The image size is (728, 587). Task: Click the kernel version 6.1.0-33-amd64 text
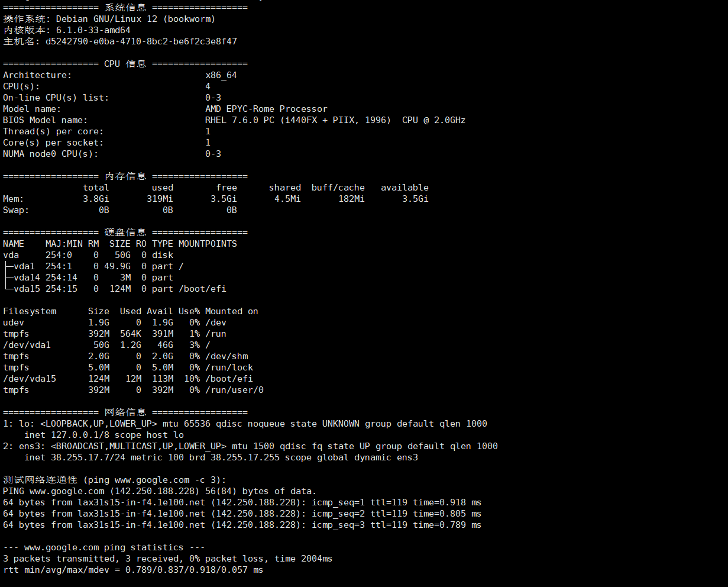coord(93,30)
